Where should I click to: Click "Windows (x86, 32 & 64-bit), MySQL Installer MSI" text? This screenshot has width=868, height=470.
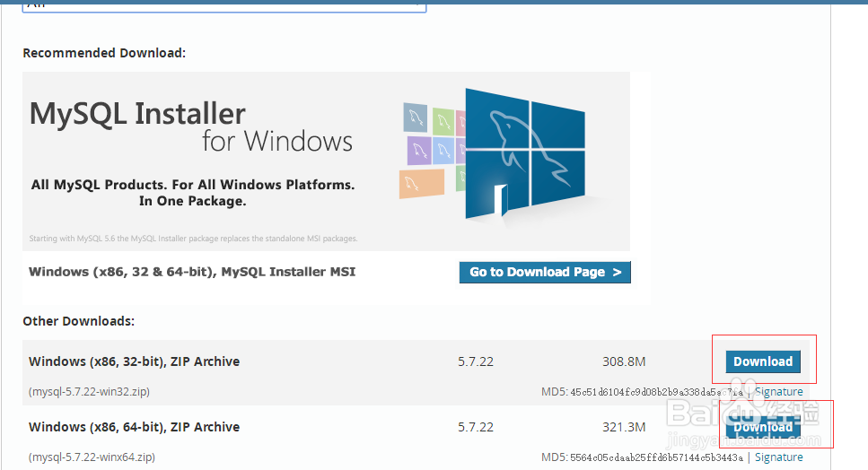pos(192,272)
